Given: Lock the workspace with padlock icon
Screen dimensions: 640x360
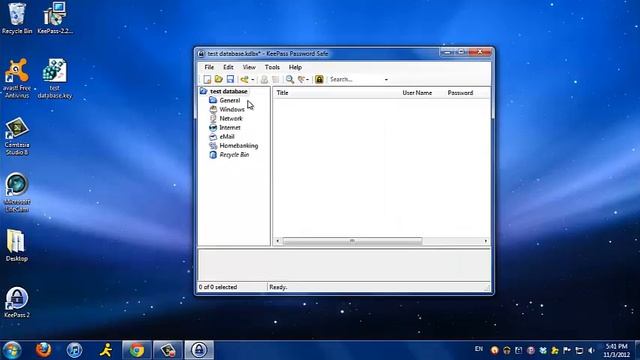Looking at the screenshot, I should pos(319,79).
